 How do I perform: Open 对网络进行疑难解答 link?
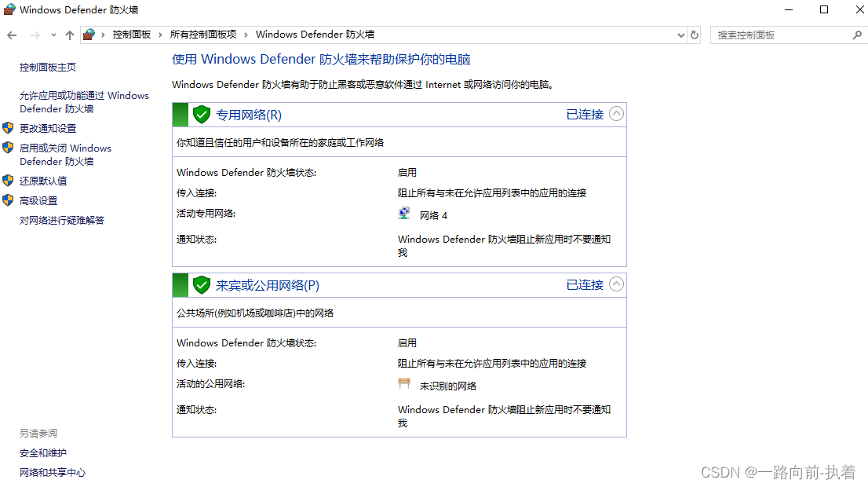62,220
